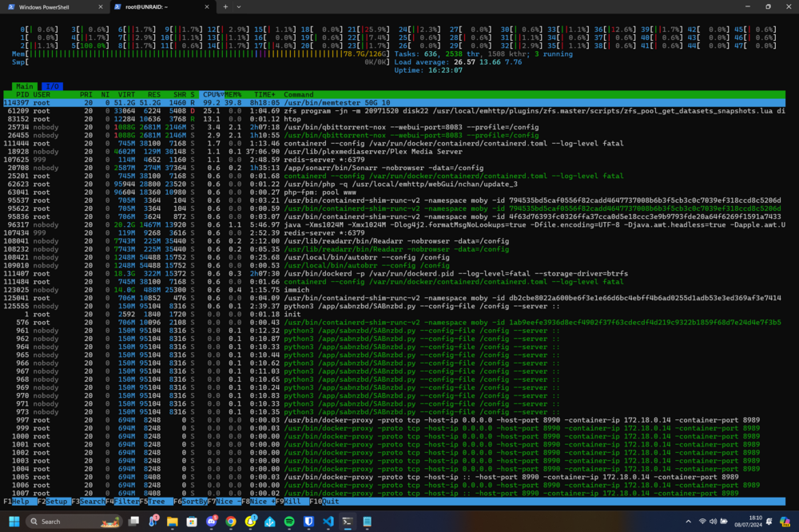Click the CPU 5 meter at 100%

click(90, 46)
